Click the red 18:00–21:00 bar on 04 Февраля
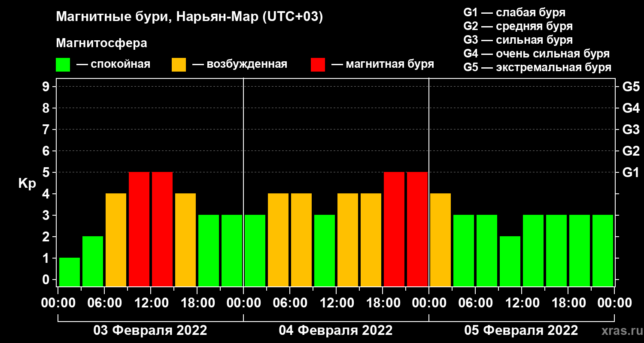The height and width of the screenshot is (343, 644). [x=394, y=229]
